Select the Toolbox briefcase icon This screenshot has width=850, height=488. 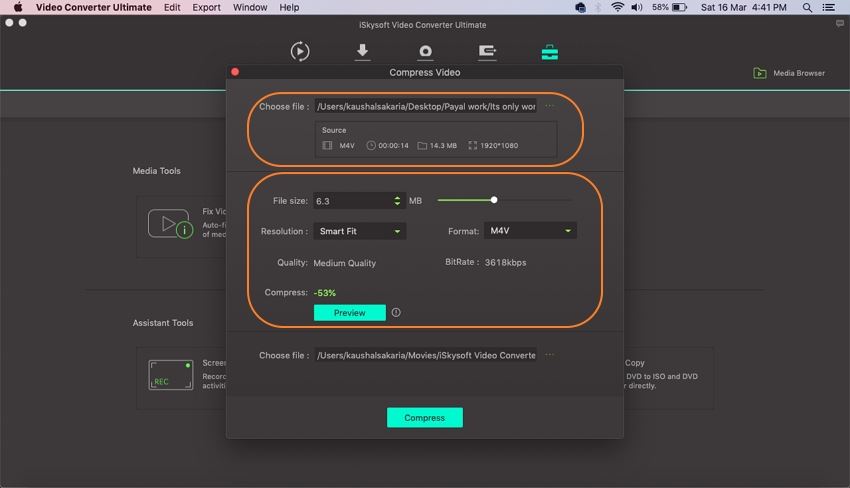tap(550, 51)
